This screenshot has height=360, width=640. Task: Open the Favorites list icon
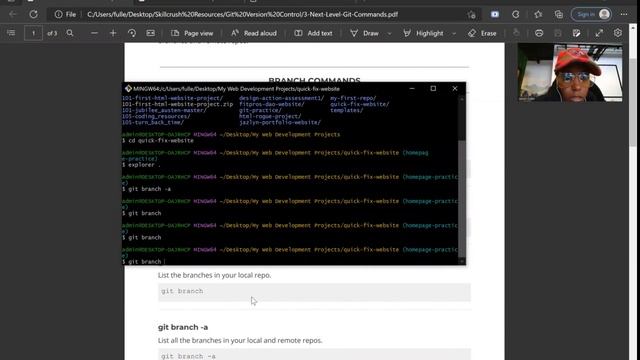[538, 14]
